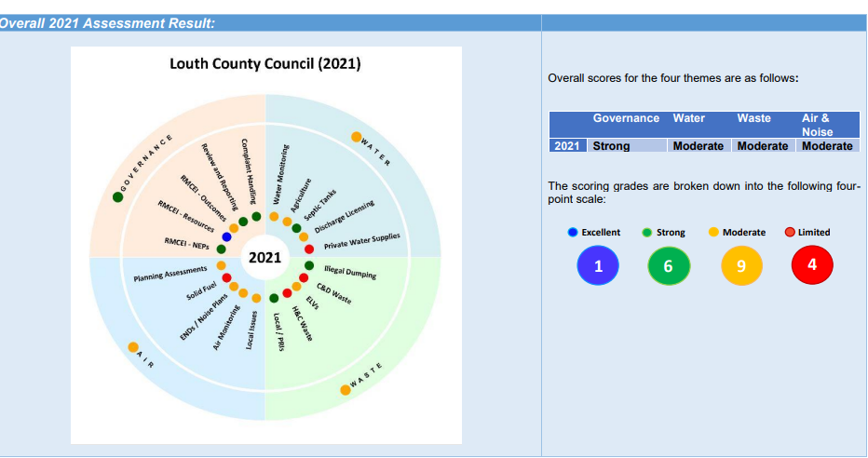Click the chart title 'Louth County Council (2021)'
The height and width of the screenshot is (458, 868).
click(265, 63)
